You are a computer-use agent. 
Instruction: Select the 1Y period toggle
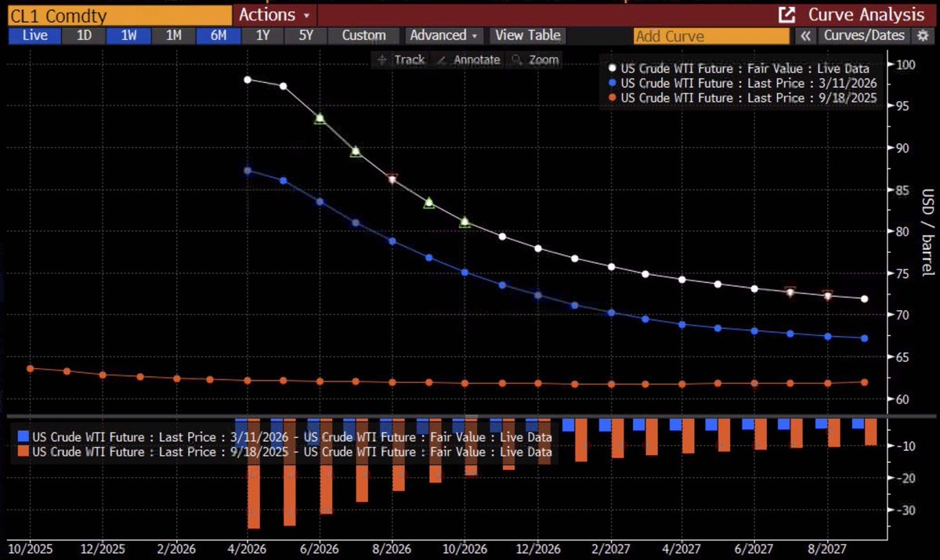tap(261, 35)
